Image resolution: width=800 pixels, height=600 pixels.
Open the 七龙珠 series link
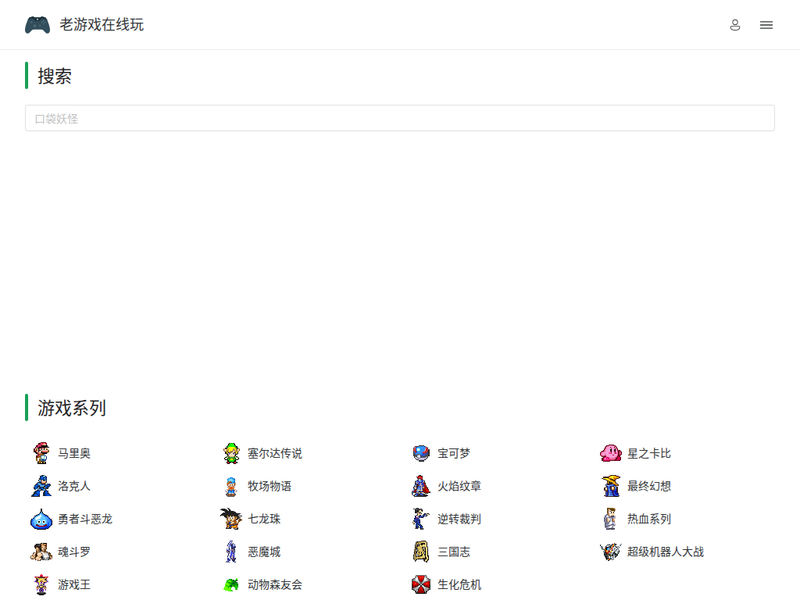264,519
